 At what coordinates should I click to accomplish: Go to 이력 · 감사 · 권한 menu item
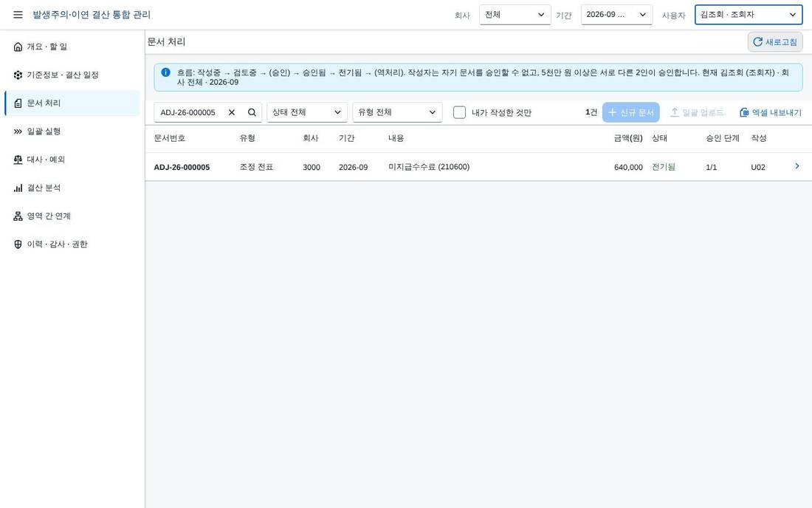click(x=72, y=244)
